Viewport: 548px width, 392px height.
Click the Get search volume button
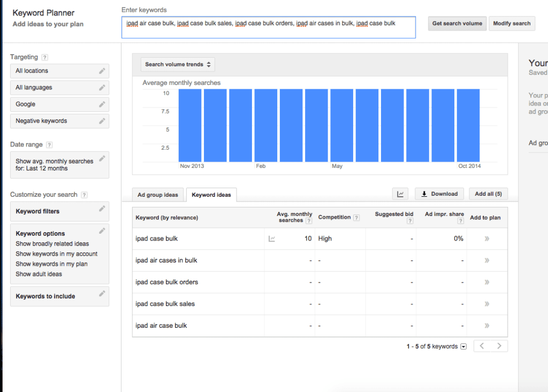point(457,24)
